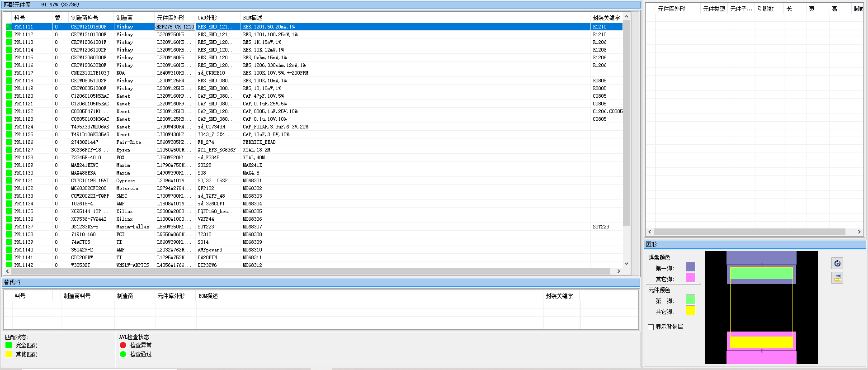Open pad color swatch for 其它脚 under 焊盘颜色

[x=690, y=278]
